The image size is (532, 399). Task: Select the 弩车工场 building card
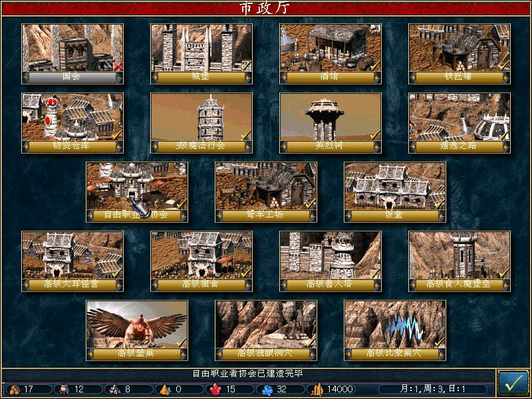tap(266, 192)
